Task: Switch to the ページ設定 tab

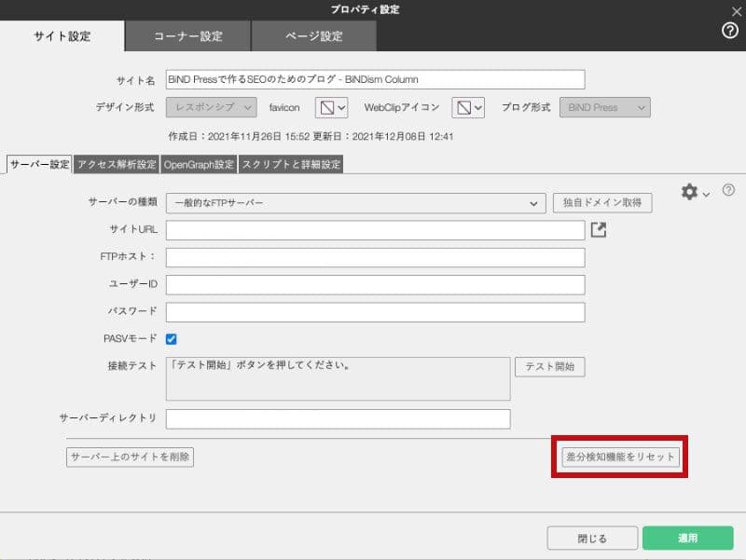Action: [314, 36]
